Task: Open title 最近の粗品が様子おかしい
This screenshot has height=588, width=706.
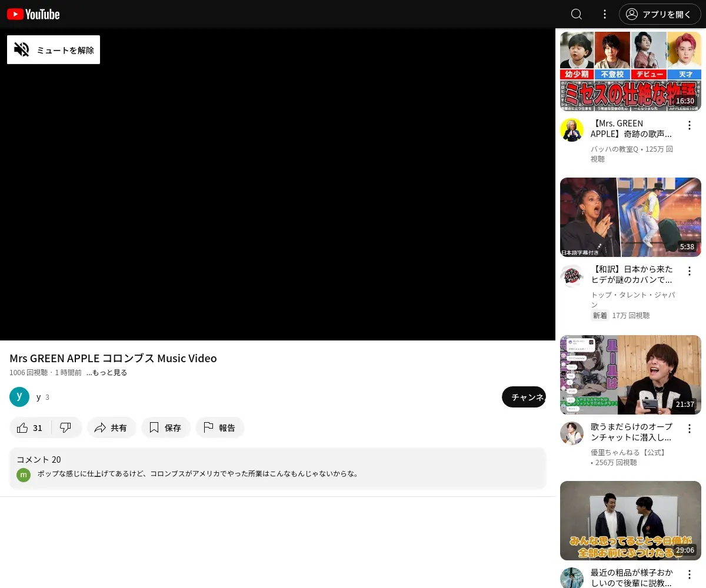Action: pyautogui.click(x=631, y=577)
